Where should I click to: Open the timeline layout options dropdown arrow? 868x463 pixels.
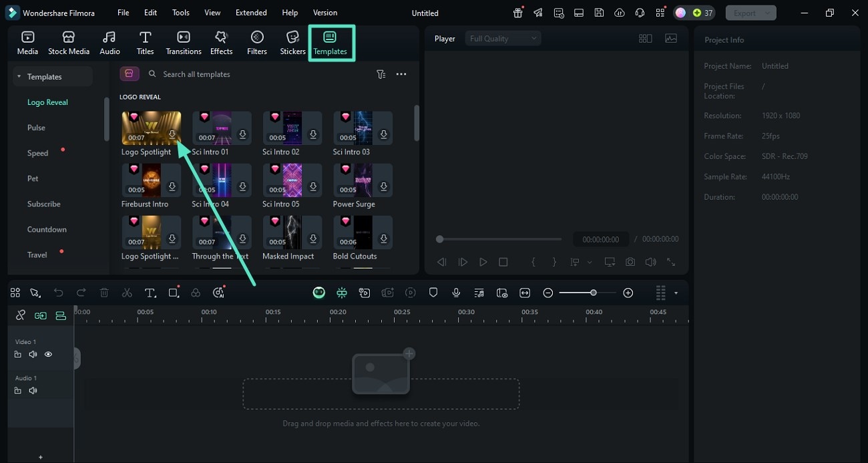(x=676, y=293)
